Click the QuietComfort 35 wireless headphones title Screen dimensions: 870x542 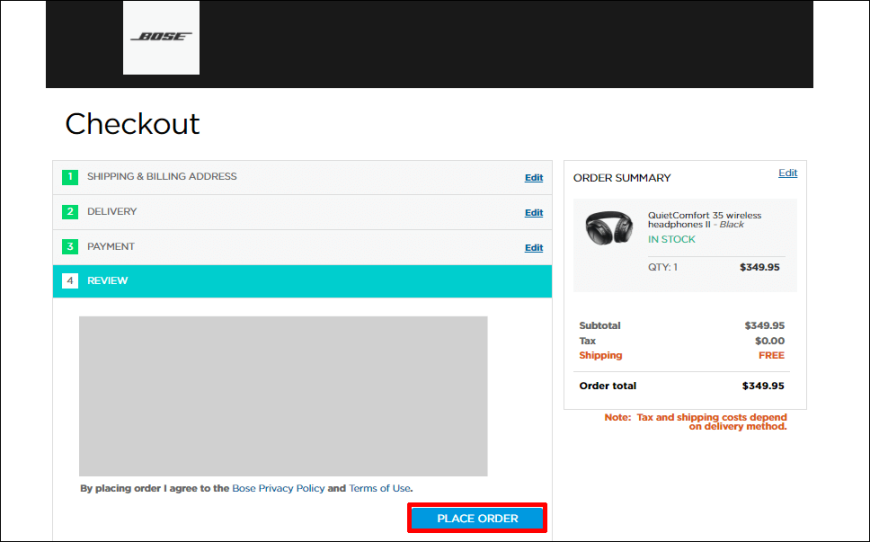(x=705, y=220)
